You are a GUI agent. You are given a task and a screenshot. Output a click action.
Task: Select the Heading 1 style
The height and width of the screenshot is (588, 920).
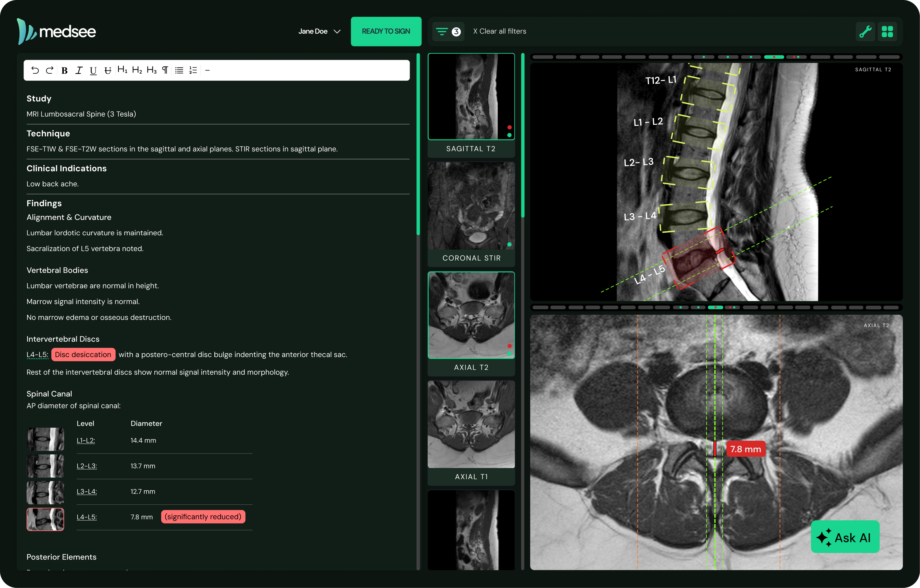tap(122, 70)
